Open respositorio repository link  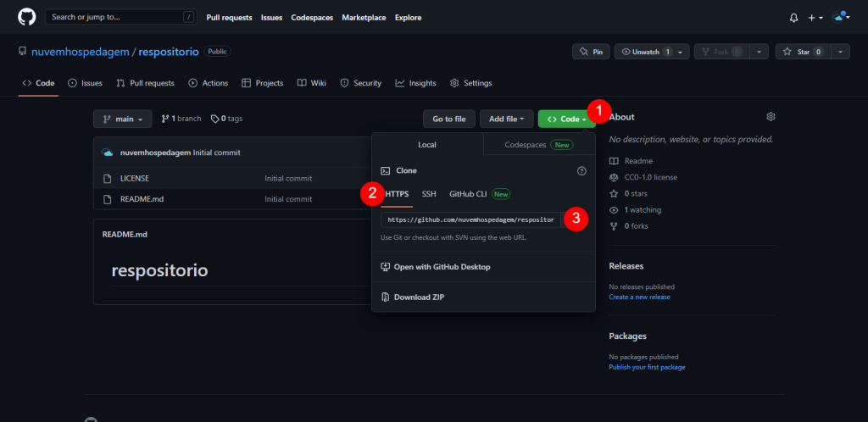169,52
